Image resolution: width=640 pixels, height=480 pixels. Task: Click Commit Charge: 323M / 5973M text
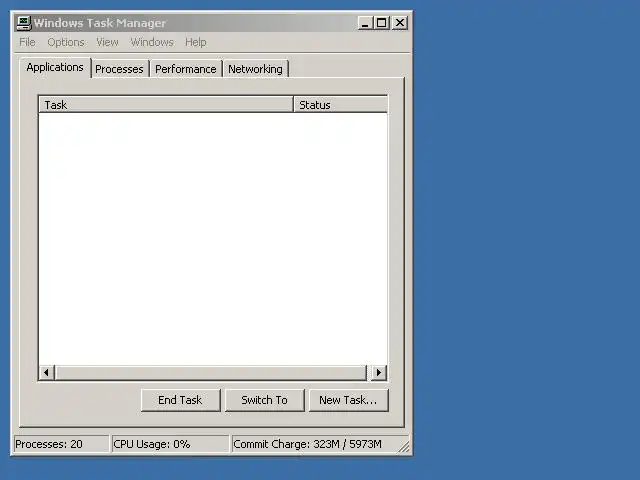307,444
